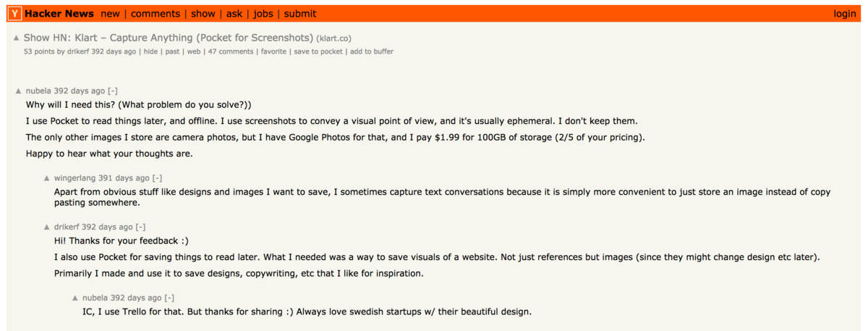The width and height of the screenshot is (868, 331).
Task: Add the story to buffer
Action: point(372,51)
